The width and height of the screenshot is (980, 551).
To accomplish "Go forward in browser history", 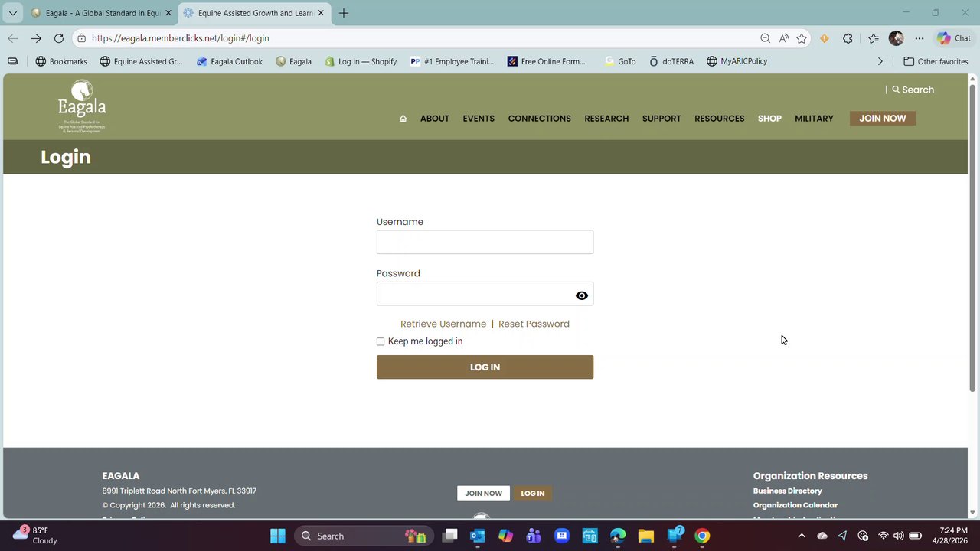I will (x=36, y=38).
